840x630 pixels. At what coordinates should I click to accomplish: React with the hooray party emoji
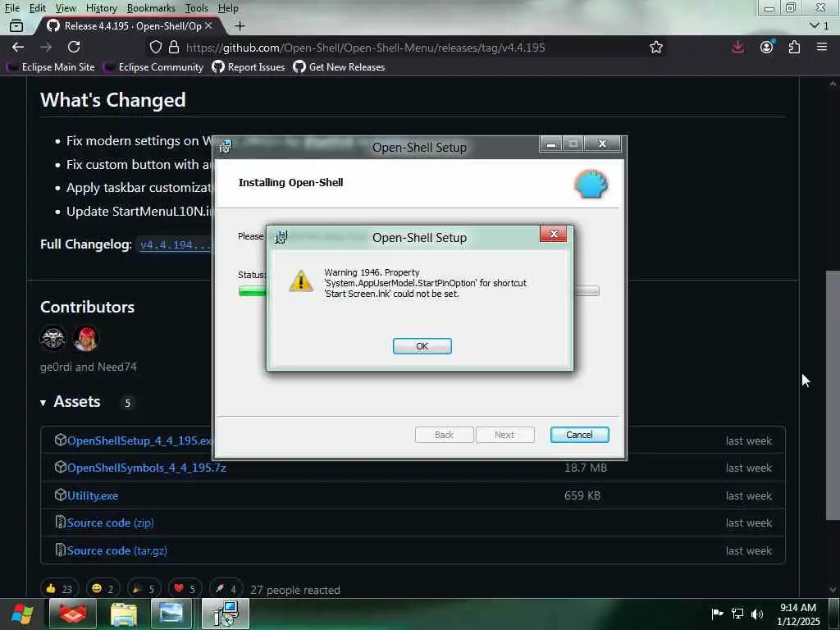coord(144,589)
